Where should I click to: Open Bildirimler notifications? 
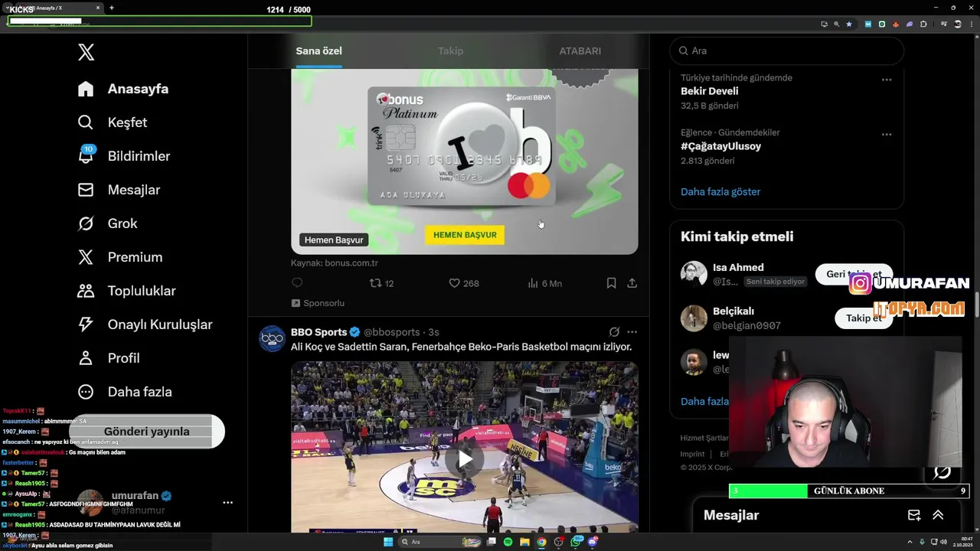pos(124,156)
